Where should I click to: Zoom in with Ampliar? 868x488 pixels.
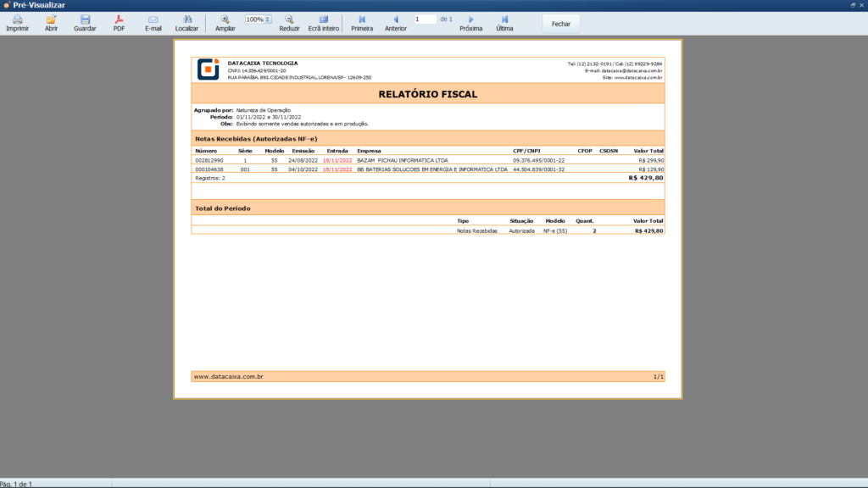point(225,19)
